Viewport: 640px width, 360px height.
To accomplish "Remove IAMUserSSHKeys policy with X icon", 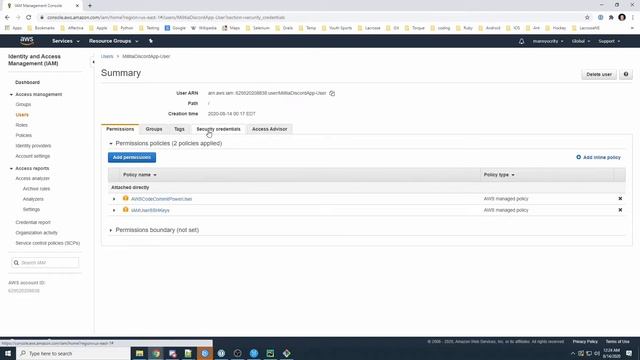I will point(620,210).
